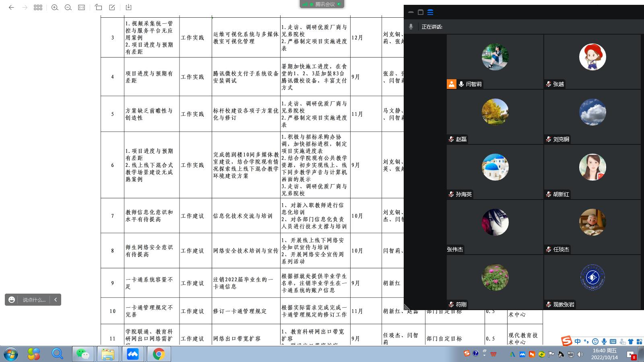The width and height of the screenshot is (644, 362).
Task: Open Google Chrome from taskbar
Action: tap(158, 354)
